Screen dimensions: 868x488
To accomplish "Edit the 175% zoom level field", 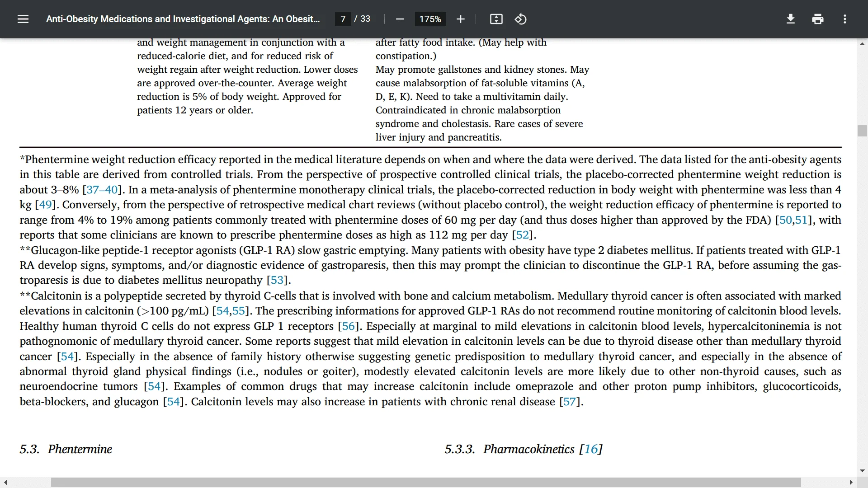I will point(430,19).
